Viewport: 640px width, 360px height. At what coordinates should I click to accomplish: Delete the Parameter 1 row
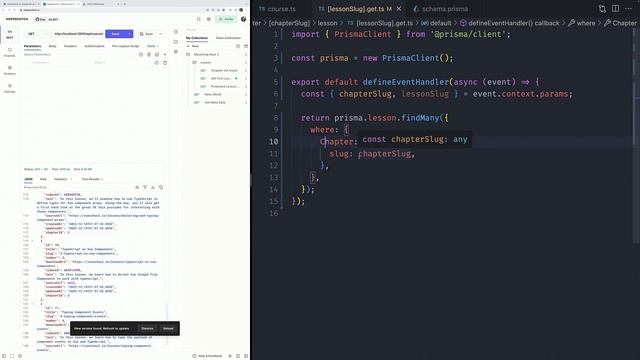pyautogui.click(x=165, y=63)
